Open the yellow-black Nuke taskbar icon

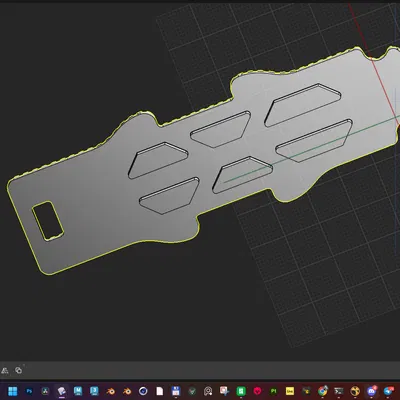pos(355,391)
